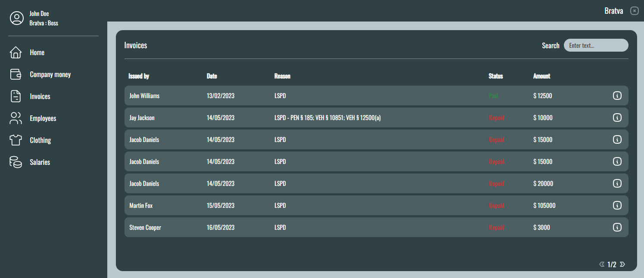Click the Home house icon
This screenshot has height=278, width=644.
[x=16, y=53]
